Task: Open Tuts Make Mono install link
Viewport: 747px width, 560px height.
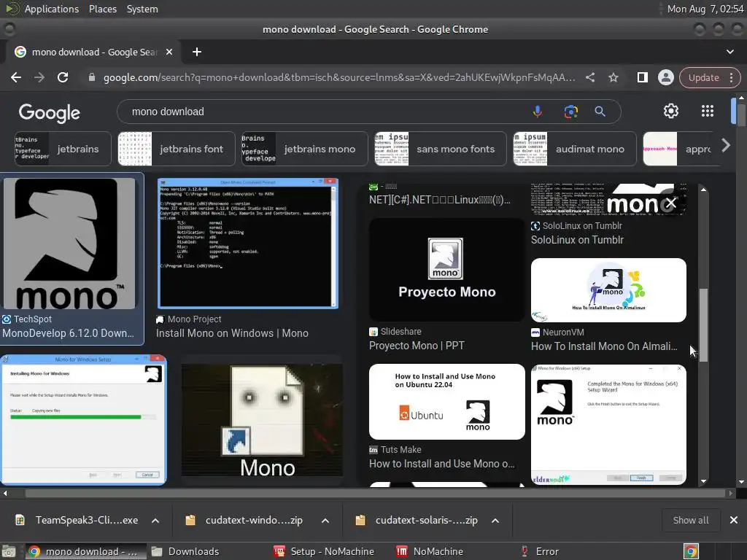Action: pyautogui.click(x=441, y=463)
